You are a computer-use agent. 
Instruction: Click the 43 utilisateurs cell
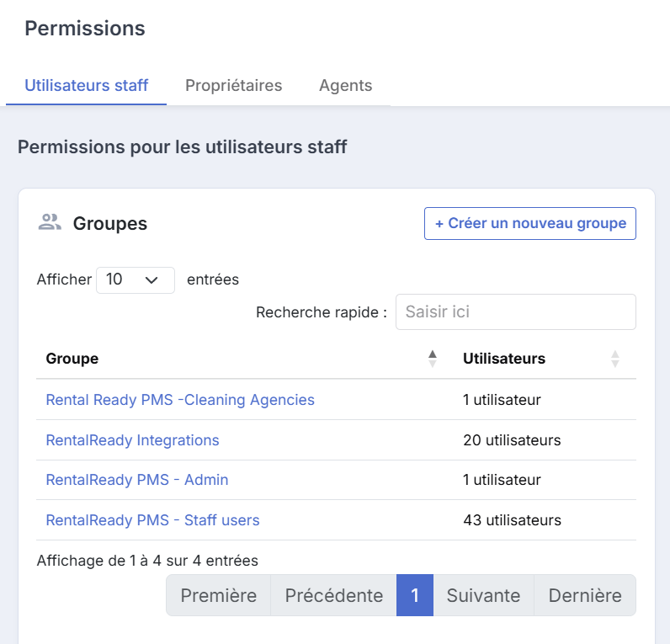[x=513, y=520]
